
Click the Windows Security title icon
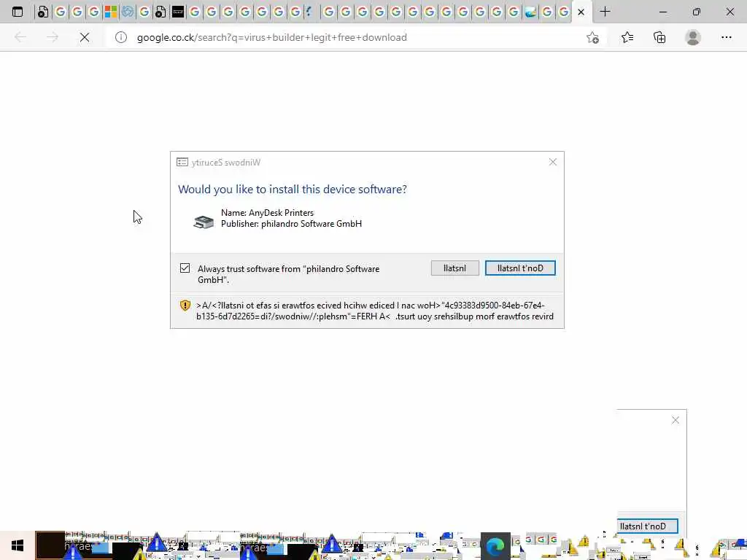[x=182, y=162]
